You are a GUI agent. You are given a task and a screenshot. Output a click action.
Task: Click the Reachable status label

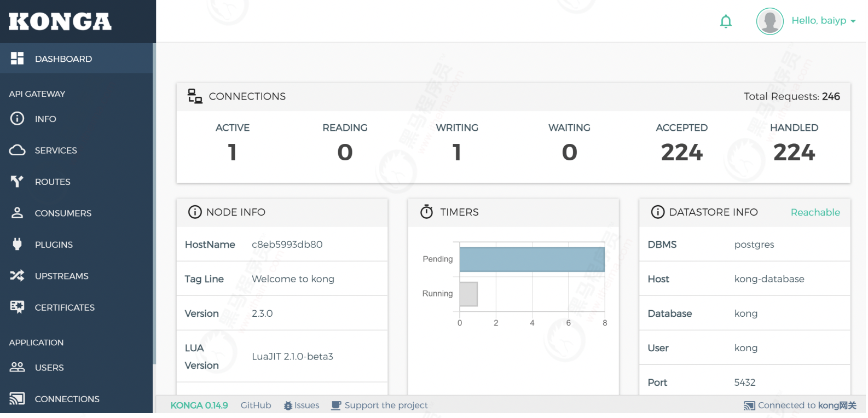pyautogui.click(x=815, y=212)
